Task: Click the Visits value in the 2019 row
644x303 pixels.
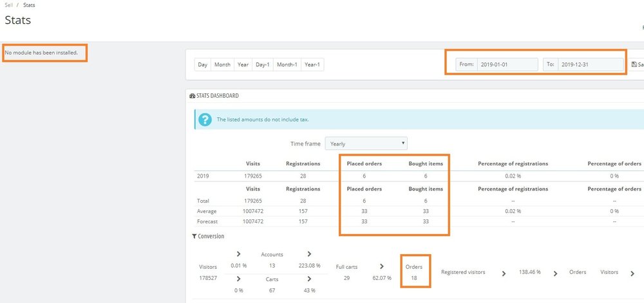Action: [x=252, y=176]
